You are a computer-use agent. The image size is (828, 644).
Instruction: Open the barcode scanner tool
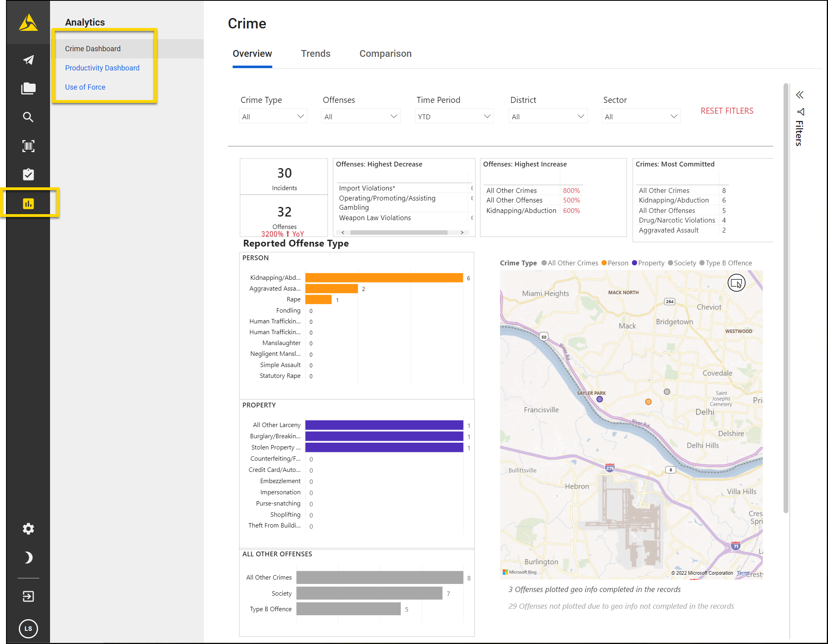point(28,146)
